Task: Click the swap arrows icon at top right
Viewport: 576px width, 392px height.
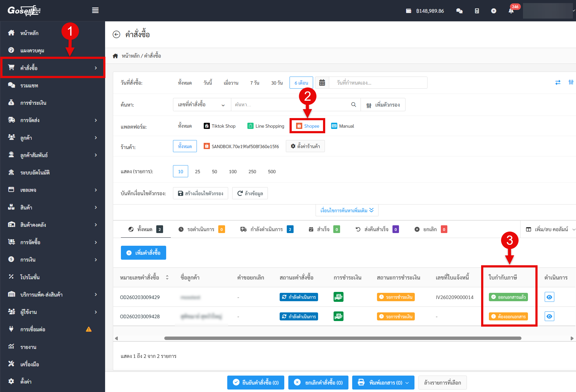Action: click(558, 82)
